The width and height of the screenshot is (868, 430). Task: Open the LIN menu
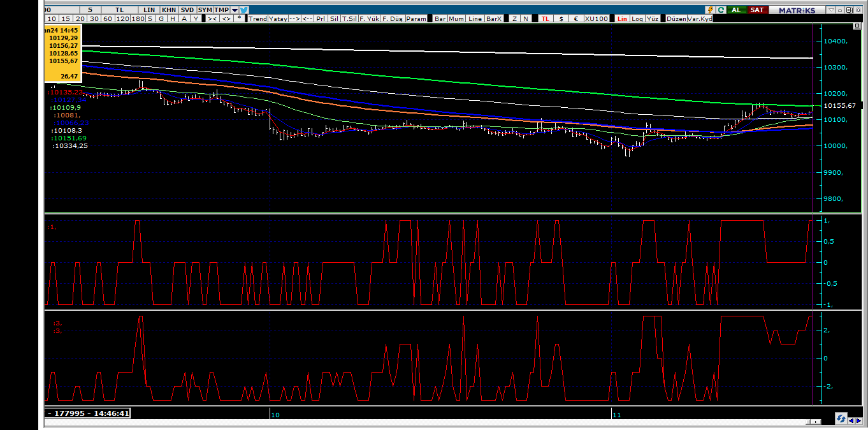[x=150, y=10]
